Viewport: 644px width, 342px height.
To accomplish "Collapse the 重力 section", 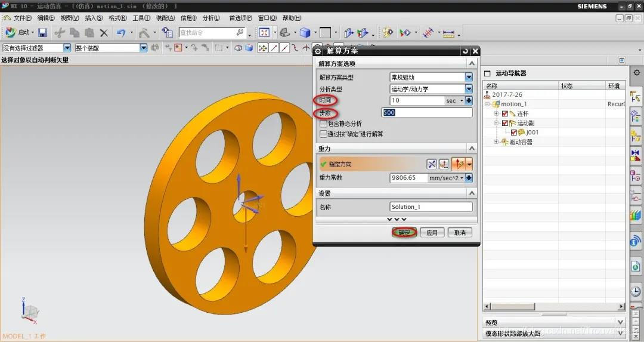I will (x=472, y=149).
